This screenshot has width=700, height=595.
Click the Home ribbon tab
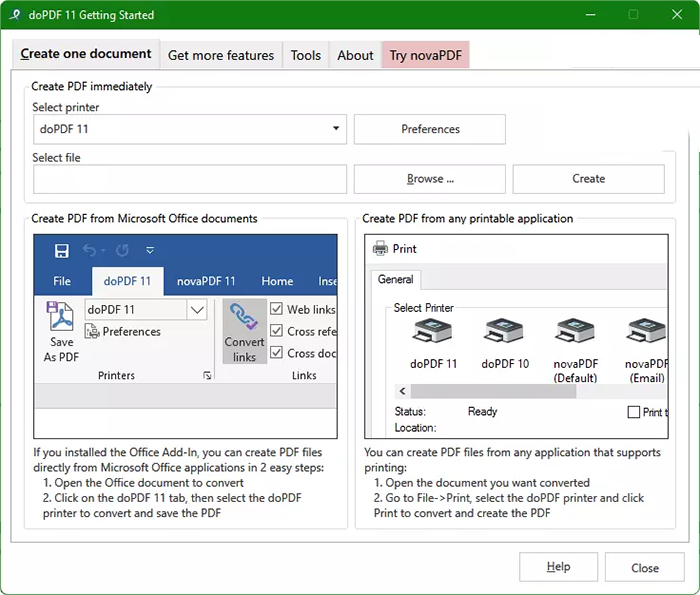pyautogui.click(x=277, y=281)
